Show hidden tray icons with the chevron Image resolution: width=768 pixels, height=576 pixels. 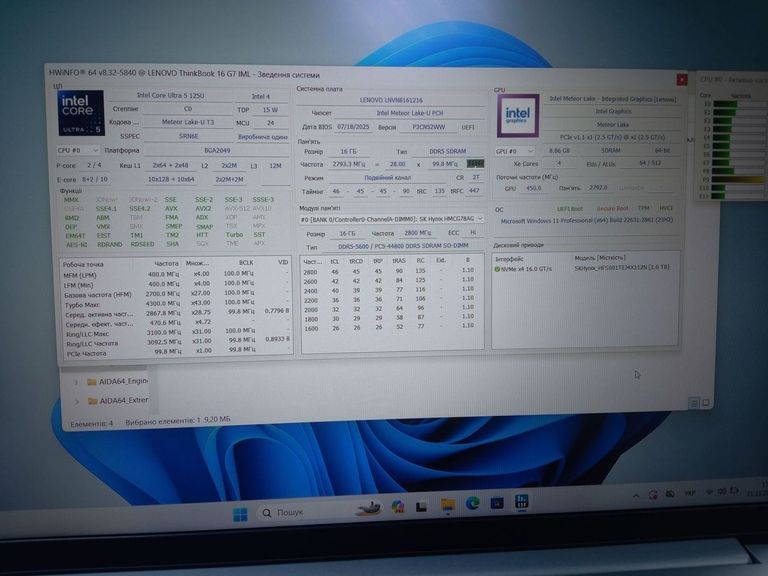(636, 496)
